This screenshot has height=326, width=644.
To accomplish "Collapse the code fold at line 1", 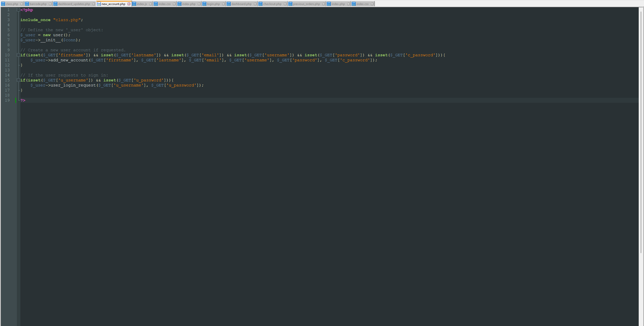I will coord(18,10).
